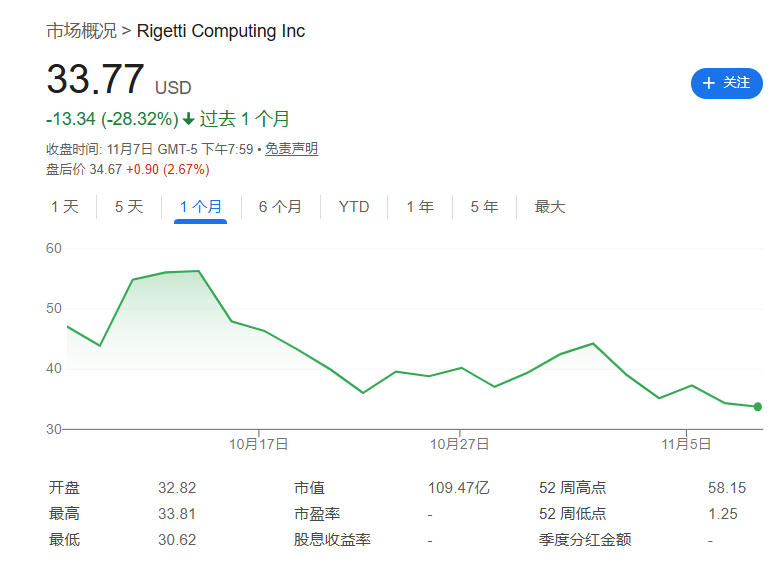Click the green down arrow beside 过去 1 个月
Image resolution: width=784 pixels, height=572 pixels.
188,120
